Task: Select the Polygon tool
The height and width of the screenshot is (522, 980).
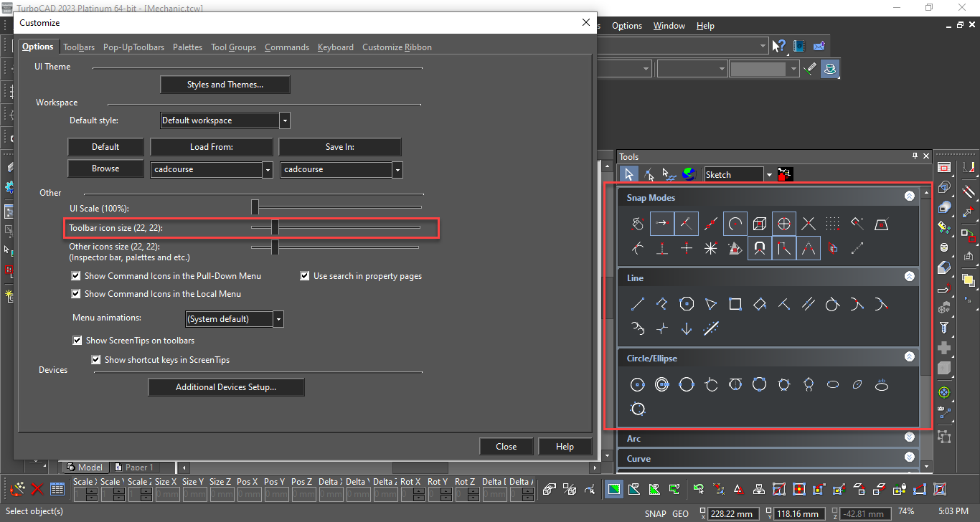Action: tap(687, 304)
